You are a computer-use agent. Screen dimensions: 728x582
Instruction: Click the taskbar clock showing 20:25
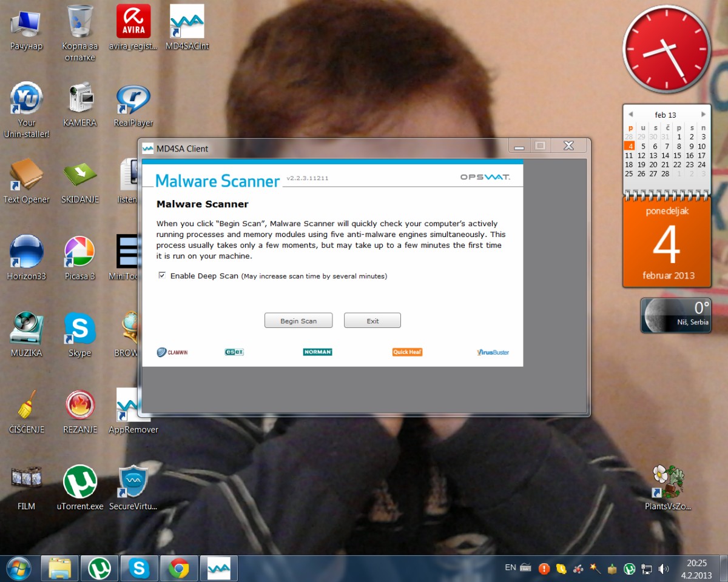click(696, 568)
